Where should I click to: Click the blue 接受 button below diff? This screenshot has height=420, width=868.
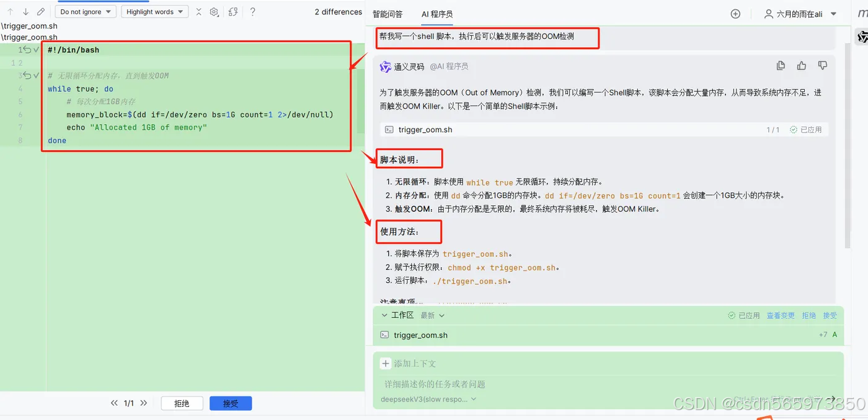coord(231,403)
